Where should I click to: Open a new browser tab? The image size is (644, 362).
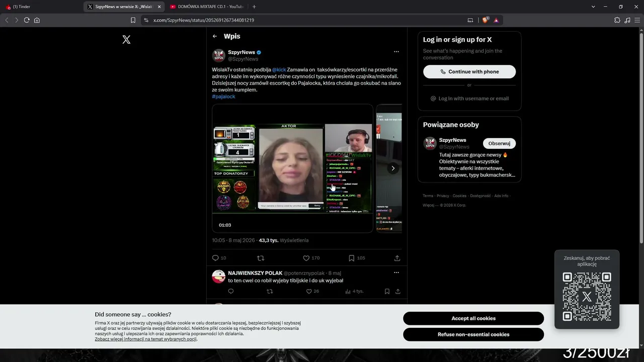[x=254, y=7]
